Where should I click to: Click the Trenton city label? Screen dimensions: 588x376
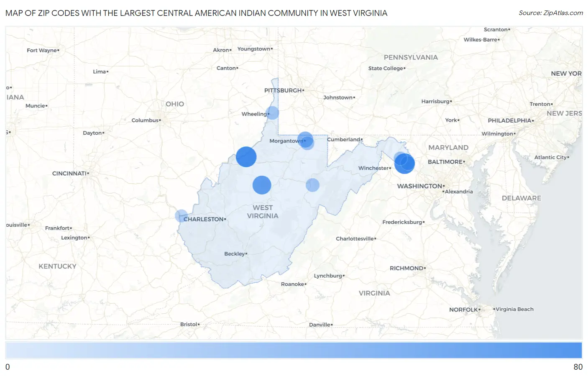[x=540, y=104]
